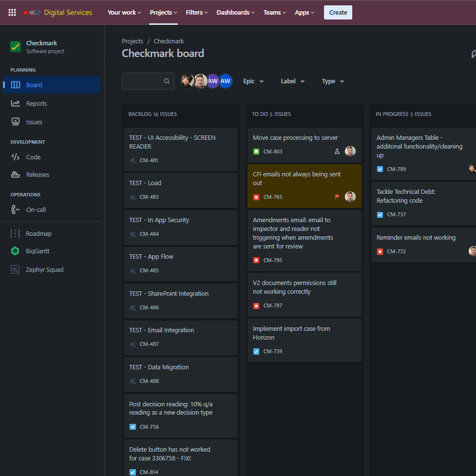Open the app switcher grid icon
The image size is (476, 476).
tap(12, 13)
